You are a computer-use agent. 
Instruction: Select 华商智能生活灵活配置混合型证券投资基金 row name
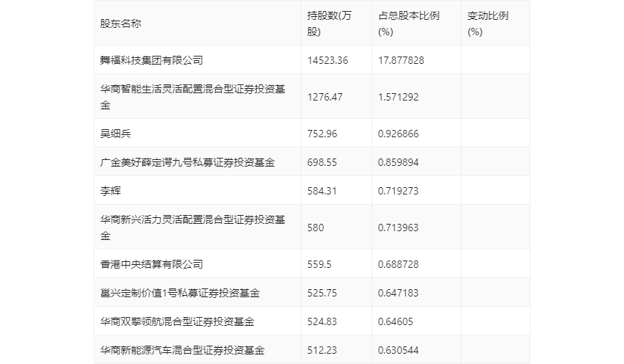tap(192, 97)
